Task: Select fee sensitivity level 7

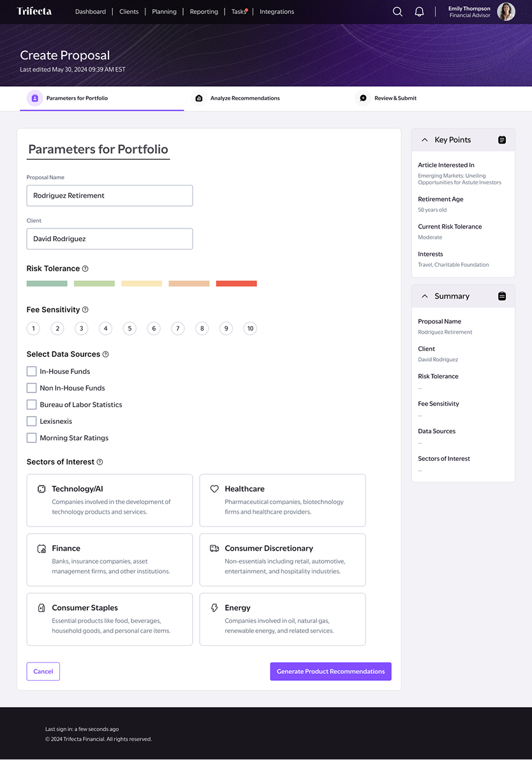Action: 178,329
